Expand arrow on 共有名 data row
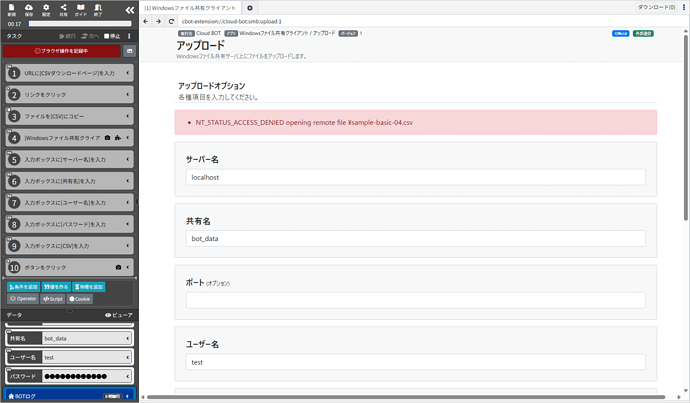The width and height of the screenshot is (690, 403). (x=128, y=338)
